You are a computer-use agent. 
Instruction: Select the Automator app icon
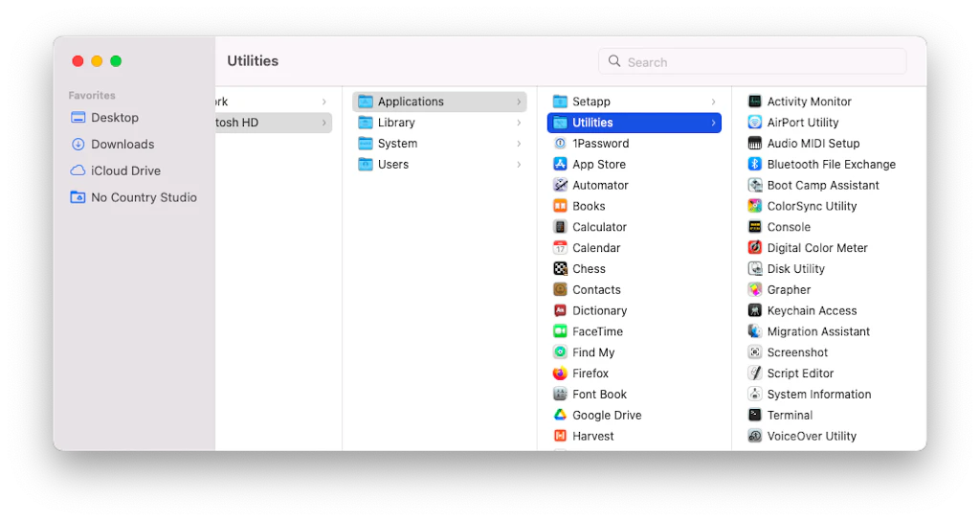[560, 185]
